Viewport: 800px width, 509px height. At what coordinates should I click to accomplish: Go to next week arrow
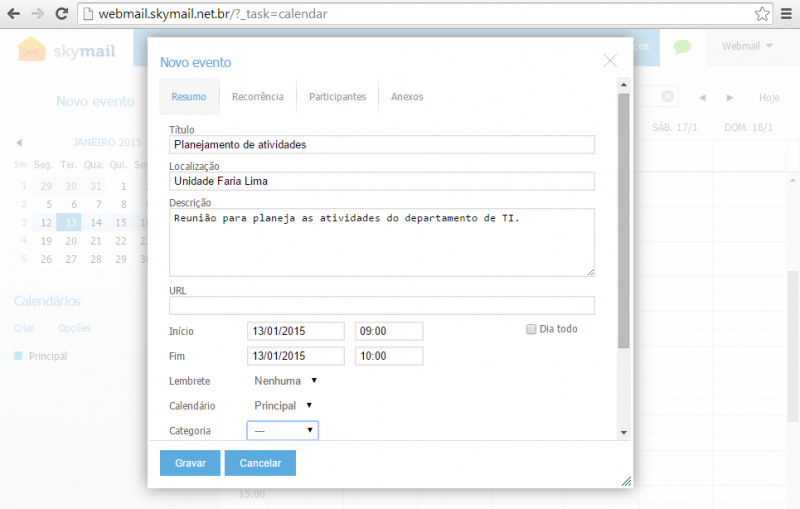tap(730, 97)
